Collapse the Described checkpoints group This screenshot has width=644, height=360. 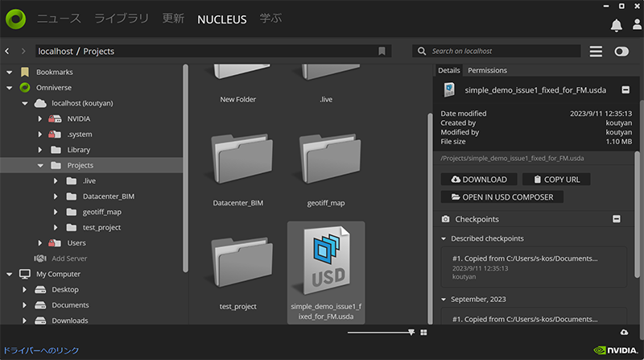pos(444,238)
